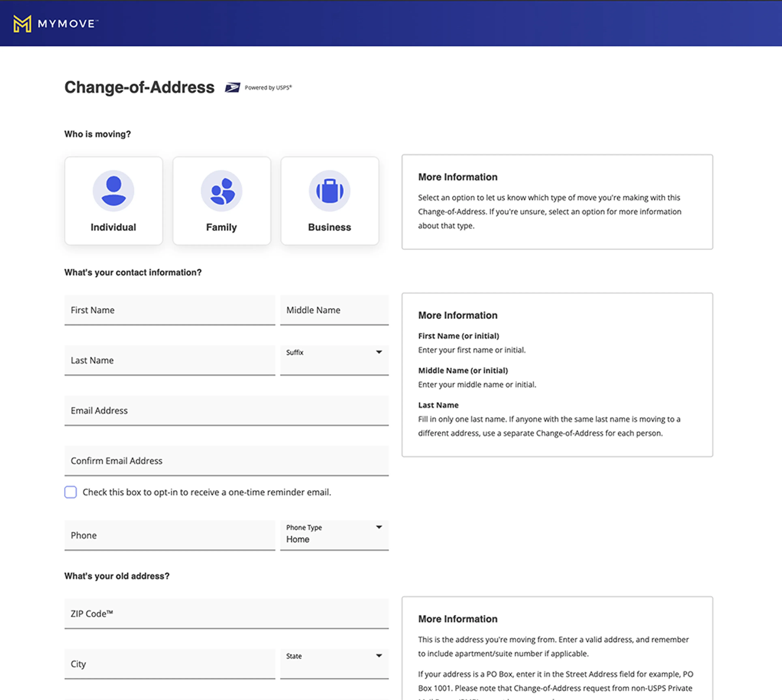Select the Family move type icon
Screen dimensions: 782x700
click(x=222, y=191)
